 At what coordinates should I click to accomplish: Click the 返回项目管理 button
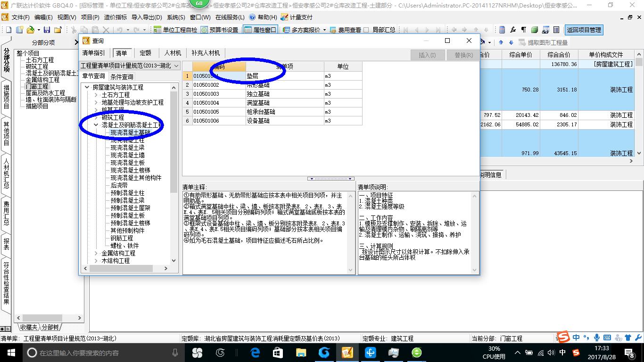[x=584, y=30]
